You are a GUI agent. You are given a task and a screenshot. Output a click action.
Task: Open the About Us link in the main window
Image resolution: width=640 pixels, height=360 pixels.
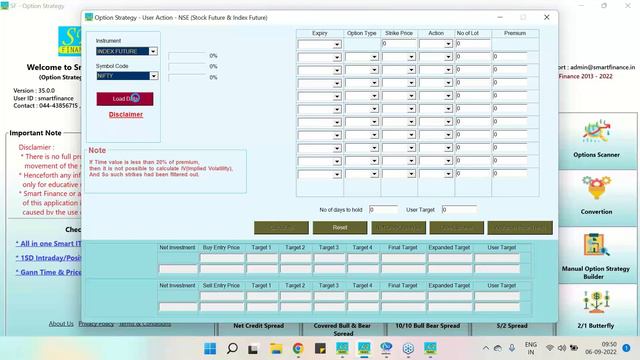click(x=61, y=324)
